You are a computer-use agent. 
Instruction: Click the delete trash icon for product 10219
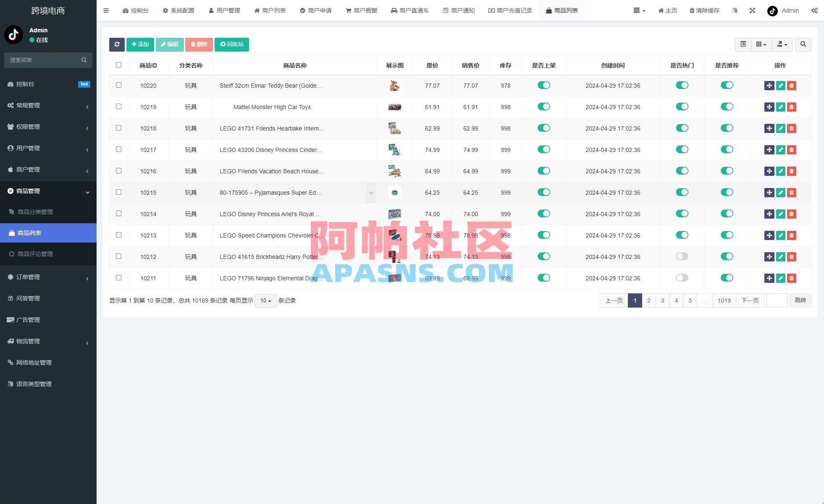tap(792, 107)
